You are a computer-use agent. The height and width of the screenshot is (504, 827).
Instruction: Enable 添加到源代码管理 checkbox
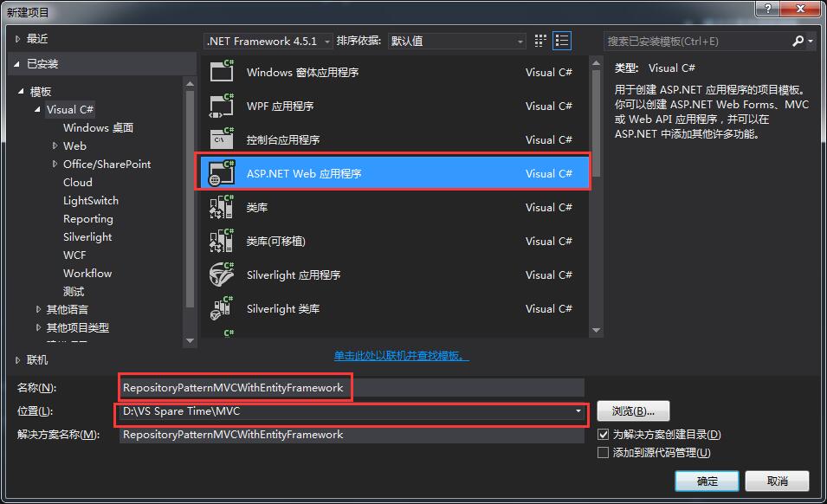[603, 452]
